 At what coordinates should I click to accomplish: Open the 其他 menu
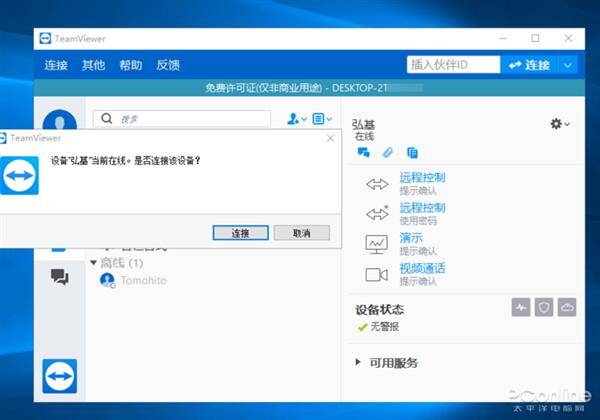tap(93, 65)
